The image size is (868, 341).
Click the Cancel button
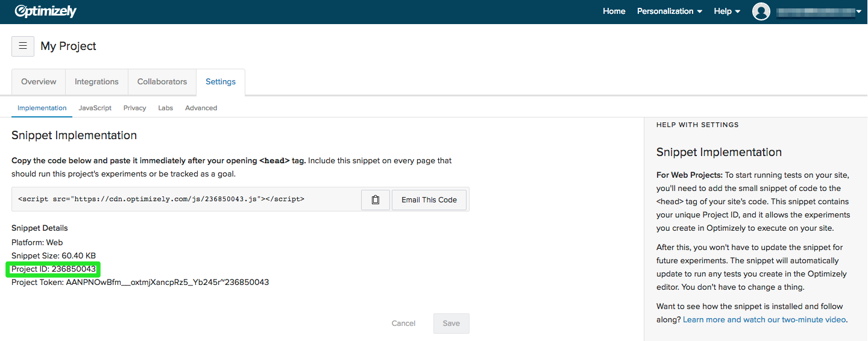tap(403, 324)
